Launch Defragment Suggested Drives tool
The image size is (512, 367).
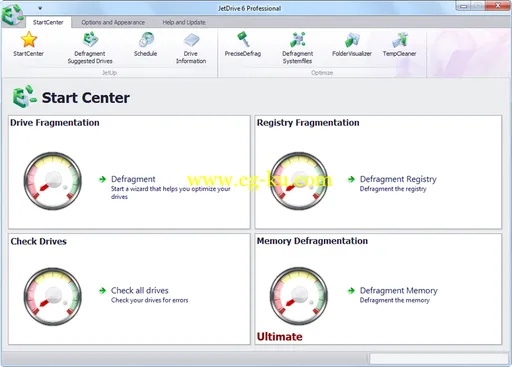pos(90,48)
